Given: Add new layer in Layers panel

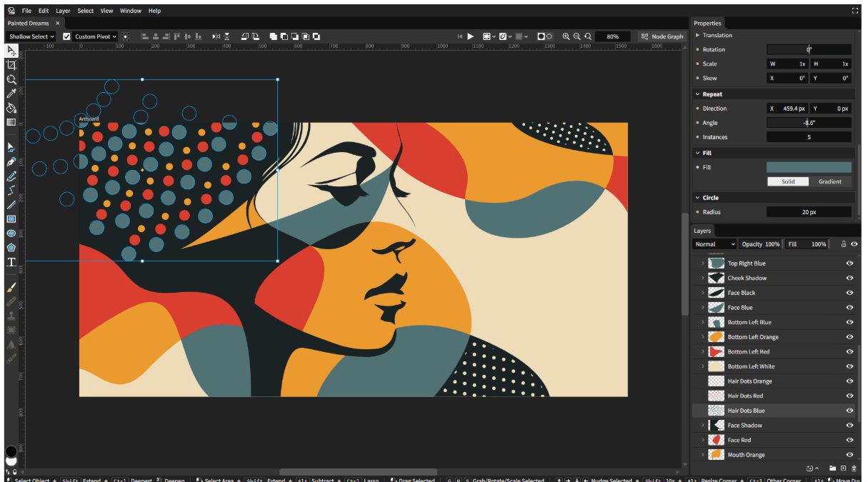Looking at the screenshot, I should point(843,468).
